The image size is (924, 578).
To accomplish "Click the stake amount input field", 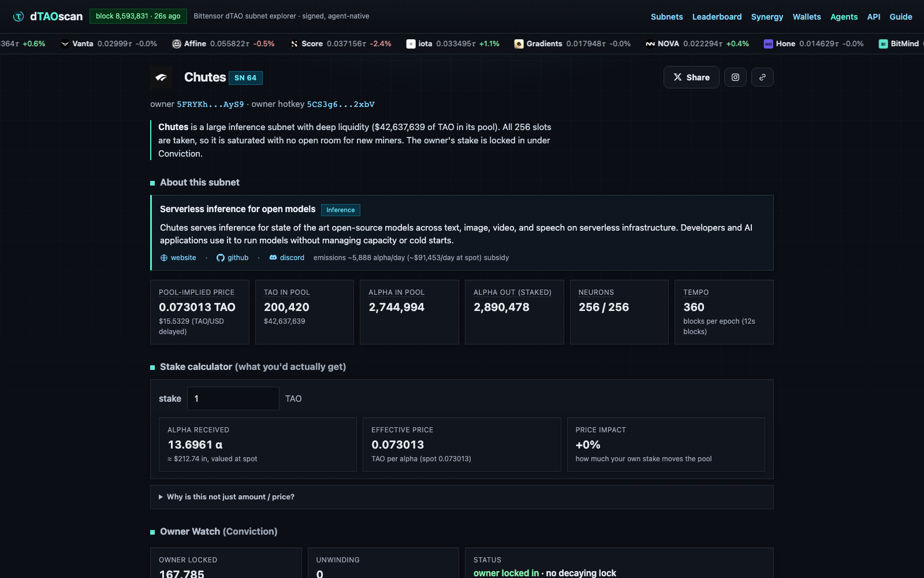I will [233, 399].
